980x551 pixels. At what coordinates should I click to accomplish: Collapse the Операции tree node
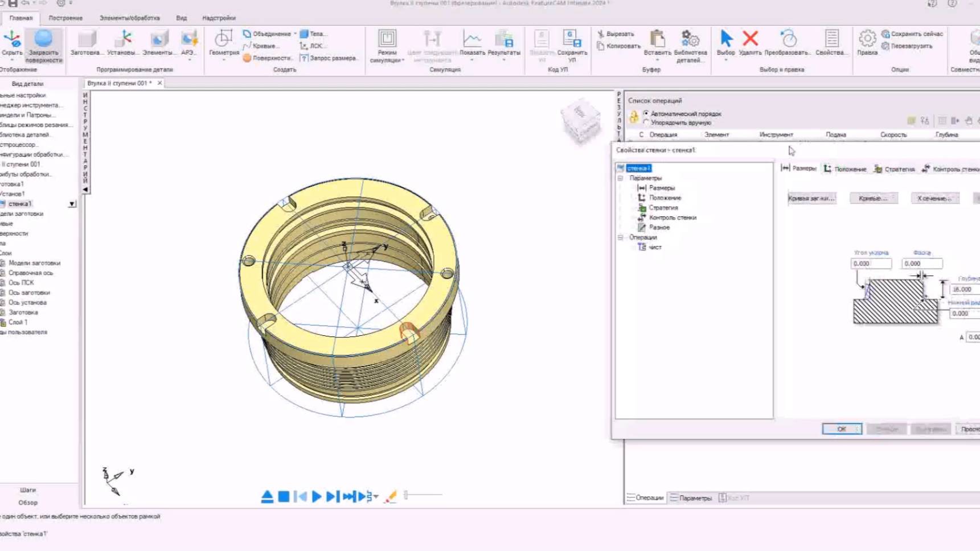tap(621, 237)
